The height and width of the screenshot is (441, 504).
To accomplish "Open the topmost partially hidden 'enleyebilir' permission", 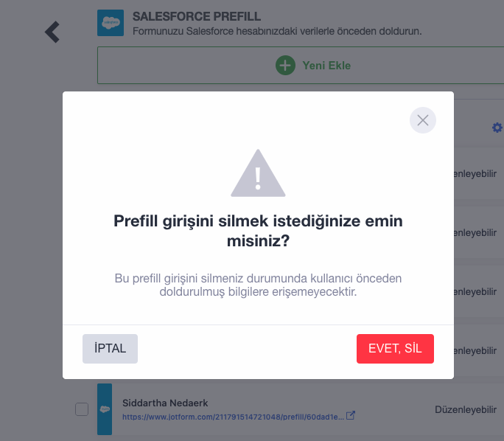I will [x=475, y=174].
